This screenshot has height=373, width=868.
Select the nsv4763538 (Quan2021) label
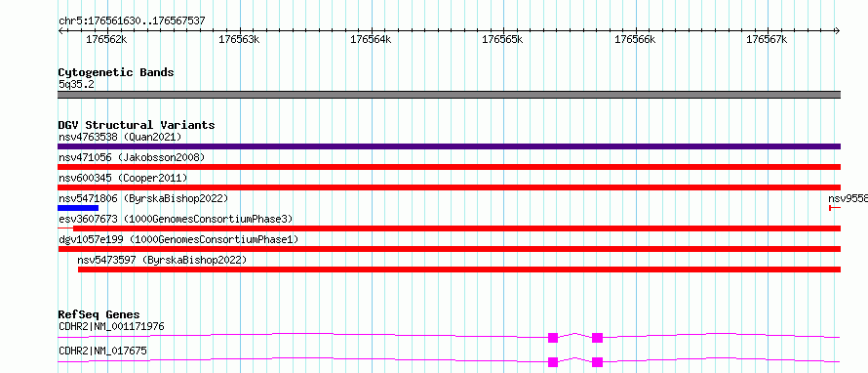120,137
